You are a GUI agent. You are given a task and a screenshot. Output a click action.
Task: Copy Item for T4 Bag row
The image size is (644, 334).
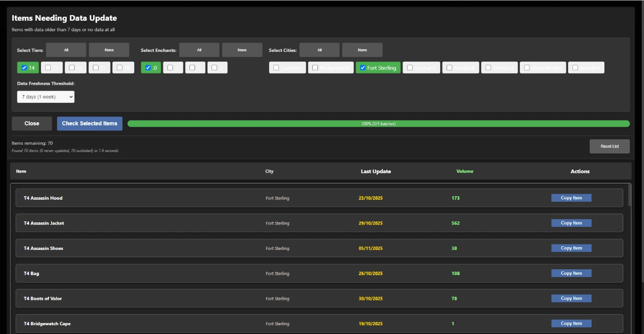tap(571, 273)
